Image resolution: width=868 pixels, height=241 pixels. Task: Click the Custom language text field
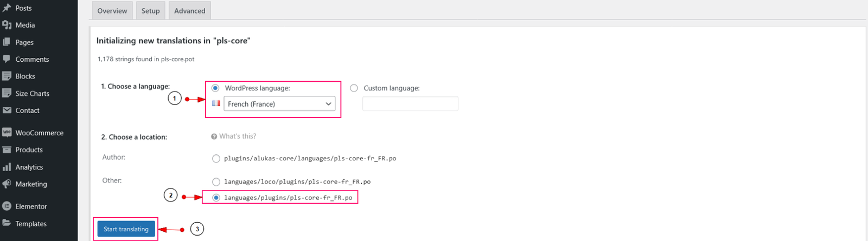(410, 104)
